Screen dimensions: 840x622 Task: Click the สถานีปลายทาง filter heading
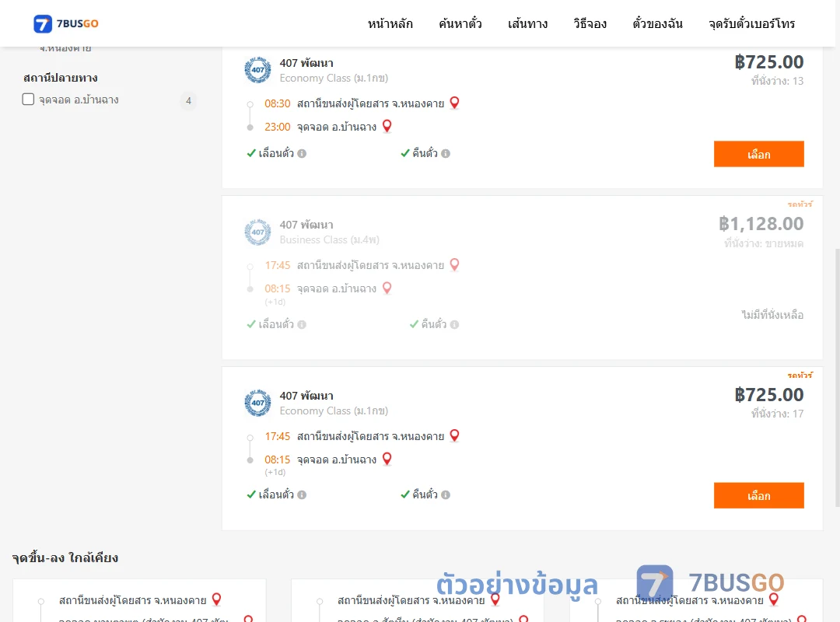click(x=61, y=78)
